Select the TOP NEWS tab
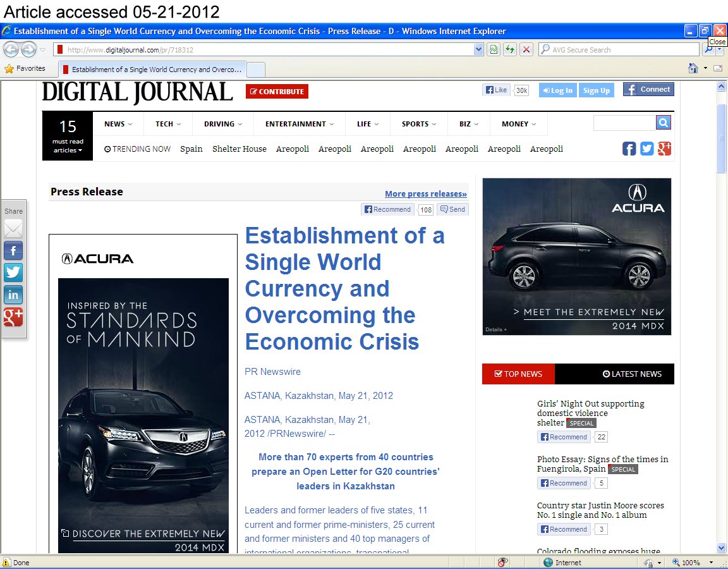Screen dimensions: 728x569 point(518,374)
